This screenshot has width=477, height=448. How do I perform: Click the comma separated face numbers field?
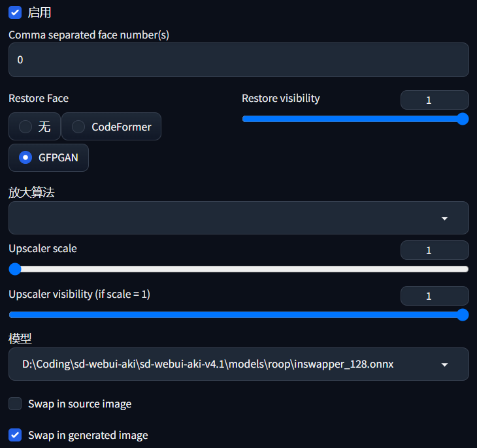coord(238,60)
